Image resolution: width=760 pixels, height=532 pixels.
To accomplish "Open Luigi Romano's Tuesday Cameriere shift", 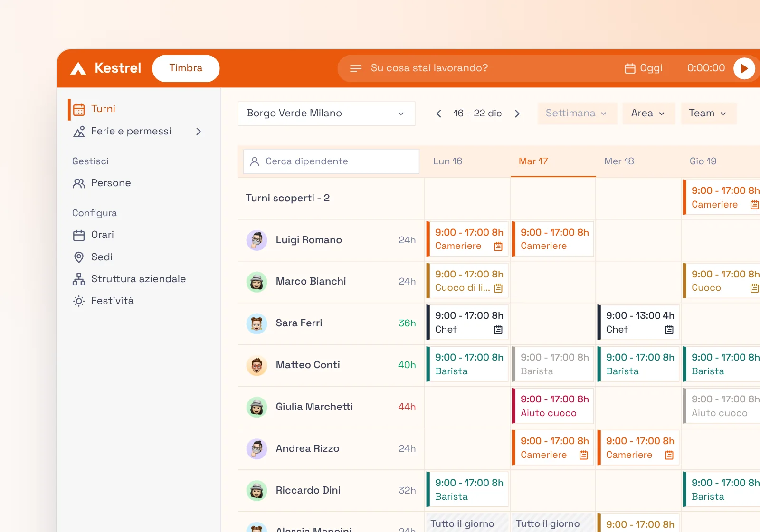I will [553, 239].
